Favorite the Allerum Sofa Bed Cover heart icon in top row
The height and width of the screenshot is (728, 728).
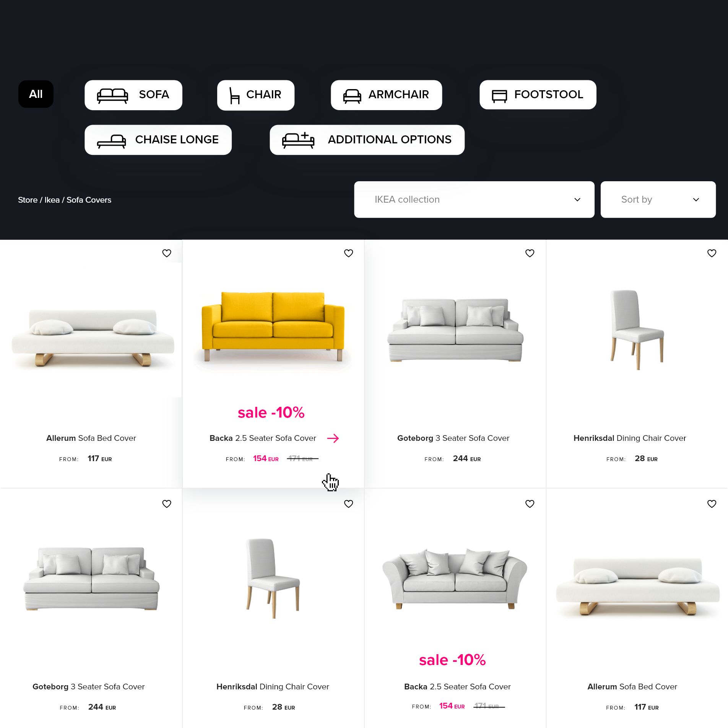click(x=167, y=253)
